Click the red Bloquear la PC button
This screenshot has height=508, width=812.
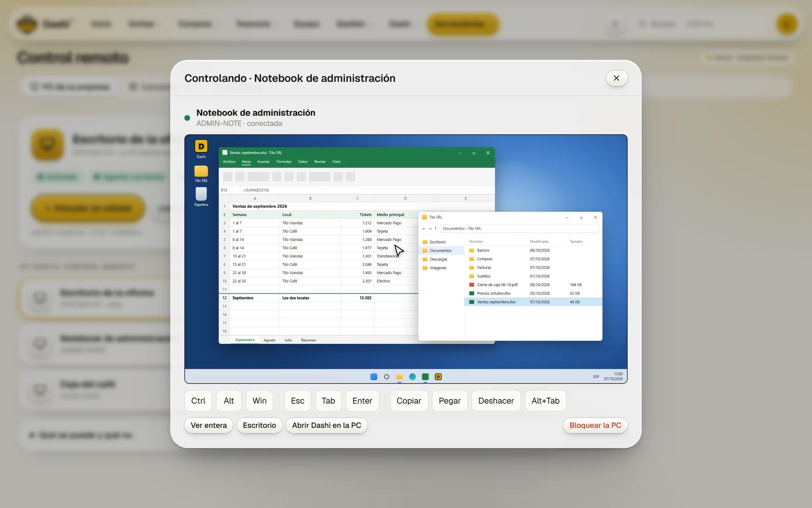coord(595,425)
